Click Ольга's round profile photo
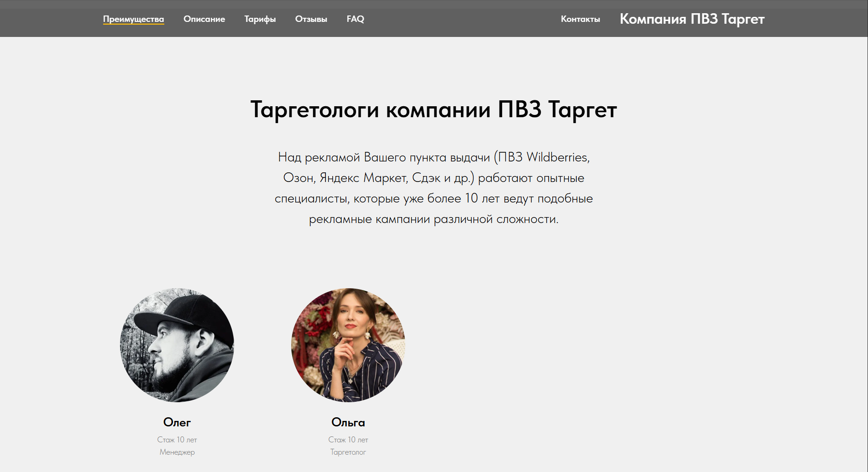The width and height of the screenshot is (868, 472). point(348,345)
